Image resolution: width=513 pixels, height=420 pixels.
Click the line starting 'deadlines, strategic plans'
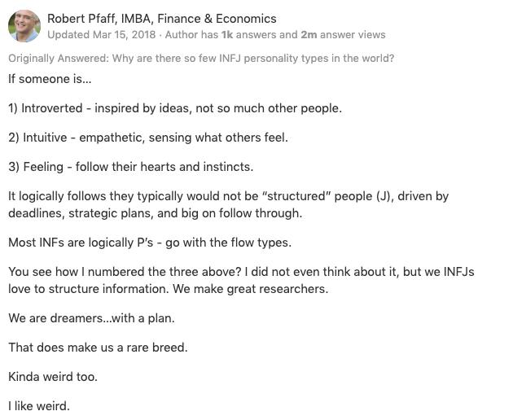[x=155, y=213]
